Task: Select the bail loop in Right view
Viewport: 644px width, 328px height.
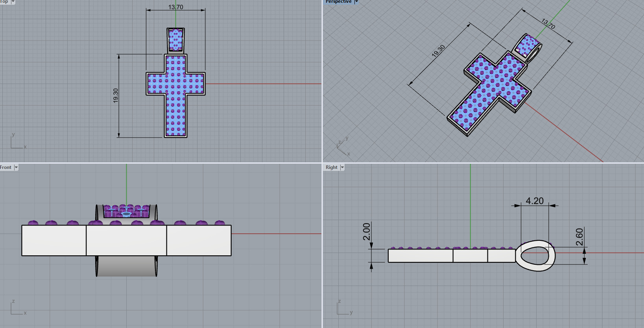Action: (535, 256)
